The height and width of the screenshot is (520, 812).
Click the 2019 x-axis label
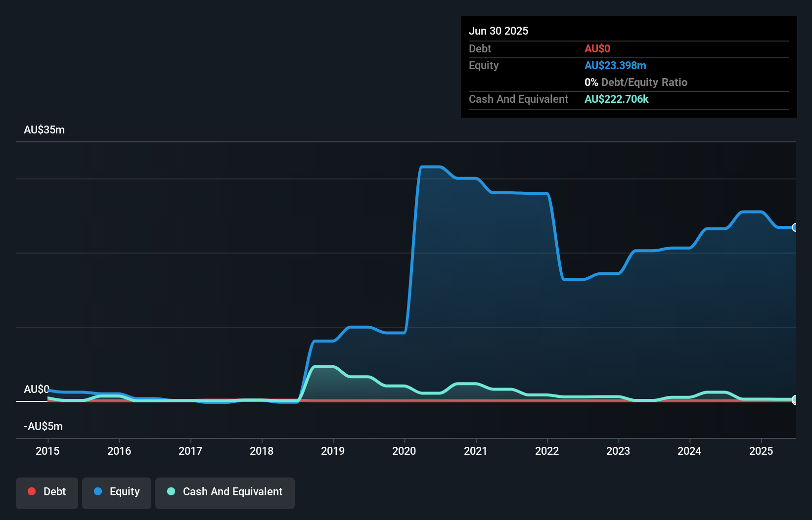point(333,451)
